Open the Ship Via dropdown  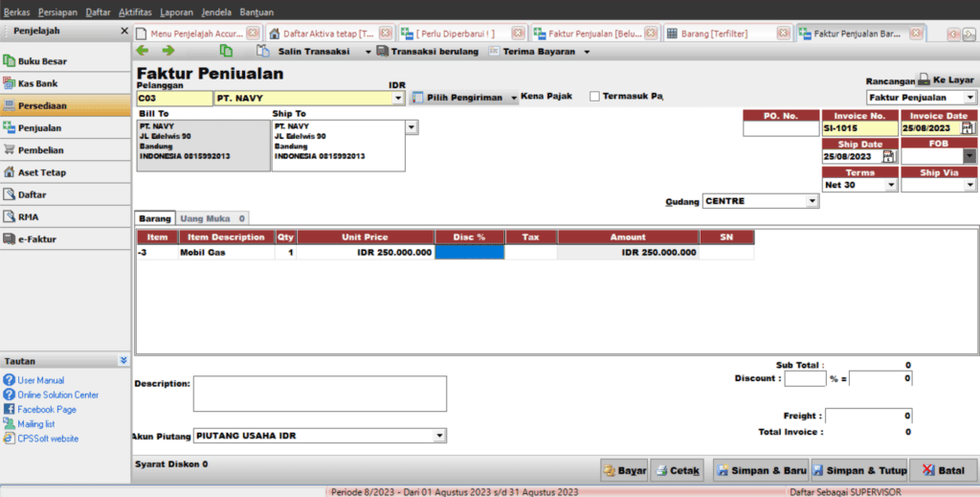click(969, 185)
